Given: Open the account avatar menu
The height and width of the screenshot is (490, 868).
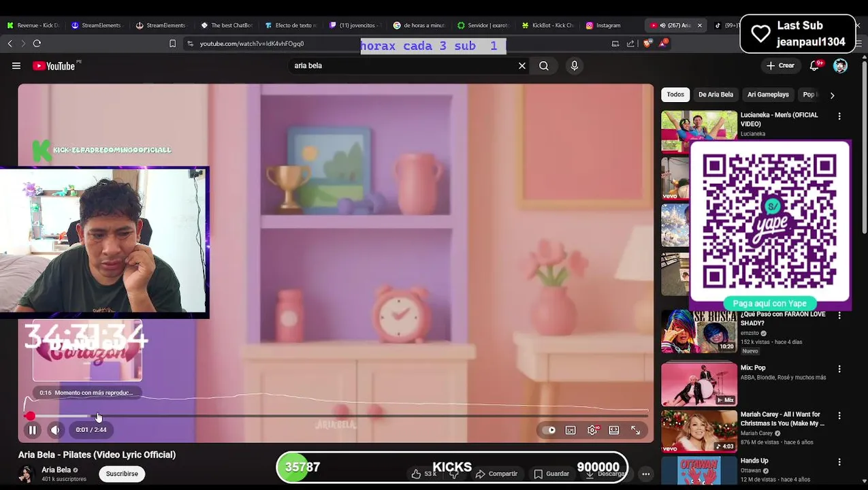Looking at the screenshot, I should coord(840,66).
